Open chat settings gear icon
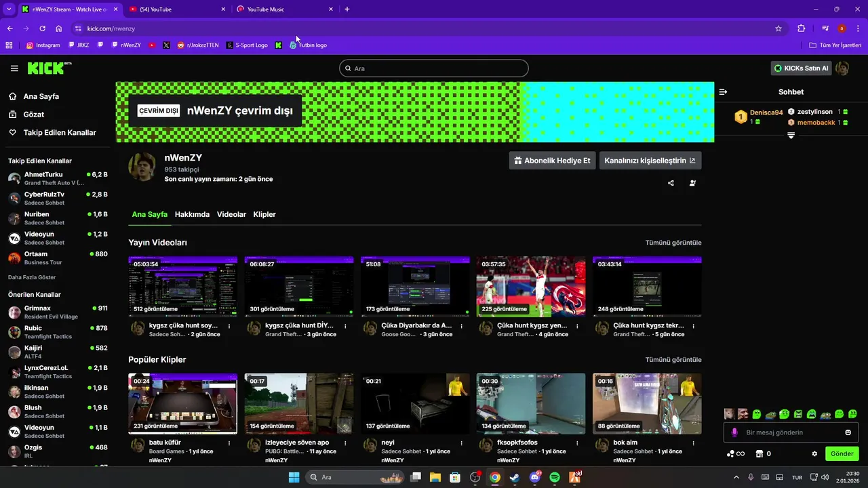The image size is (868, 488). pyautogui.click(x=814, y=454)
